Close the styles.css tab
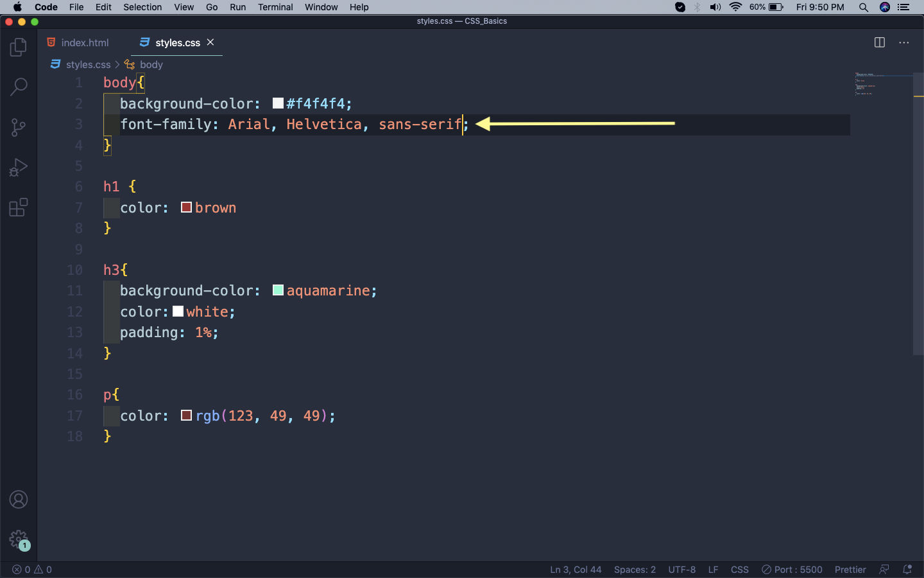This screenshot has height=578, width=924. (210, 42)
